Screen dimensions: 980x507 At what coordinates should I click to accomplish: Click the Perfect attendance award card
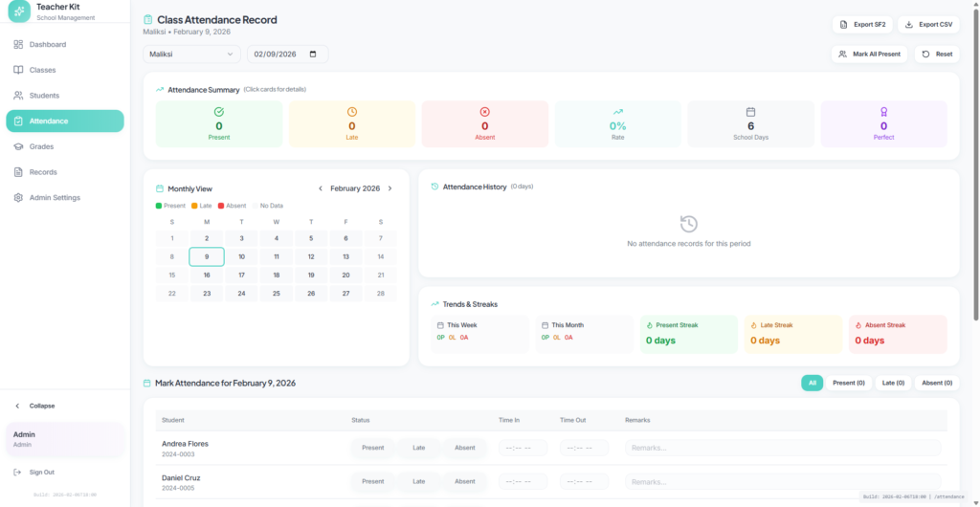pos(883,124)
